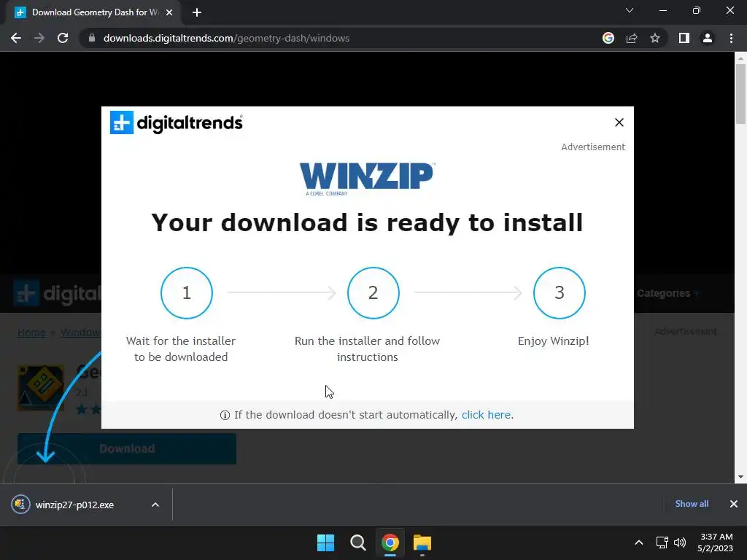Reload the page with refresh icon
Viewport: 747px width, 560px height.
coord(63,38)
